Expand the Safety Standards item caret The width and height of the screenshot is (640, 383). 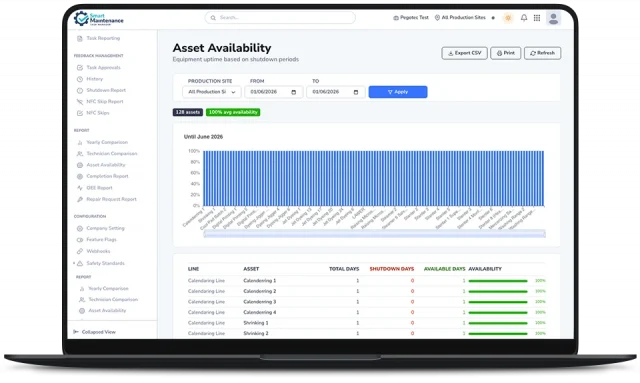(74, 263)
